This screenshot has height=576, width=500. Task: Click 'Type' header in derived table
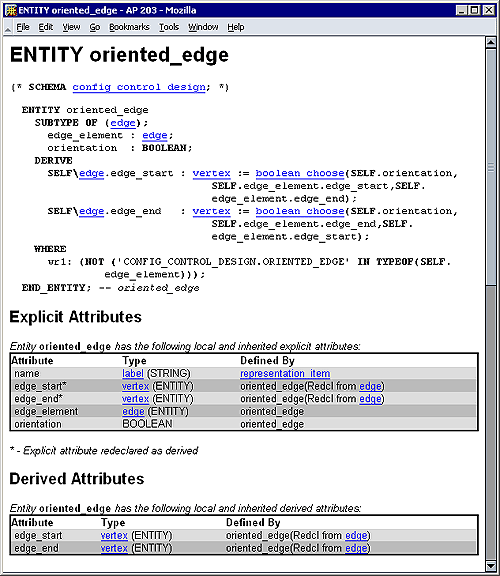(113, 523)
